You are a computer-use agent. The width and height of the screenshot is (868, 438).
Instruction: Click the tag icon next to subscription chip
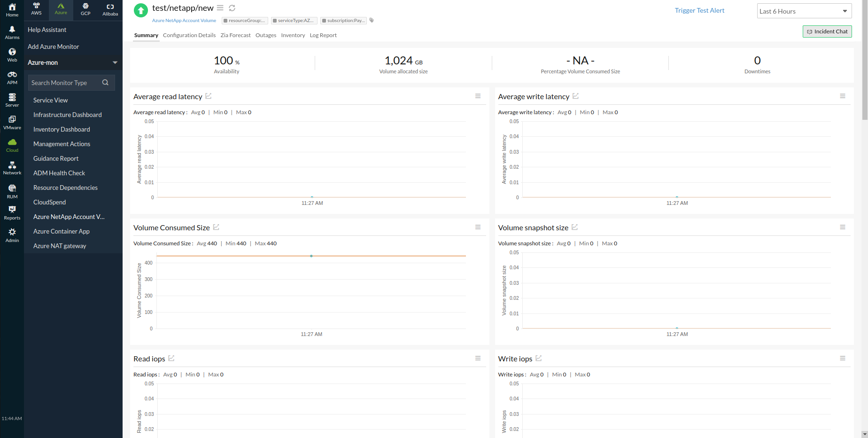click(372, 20)
